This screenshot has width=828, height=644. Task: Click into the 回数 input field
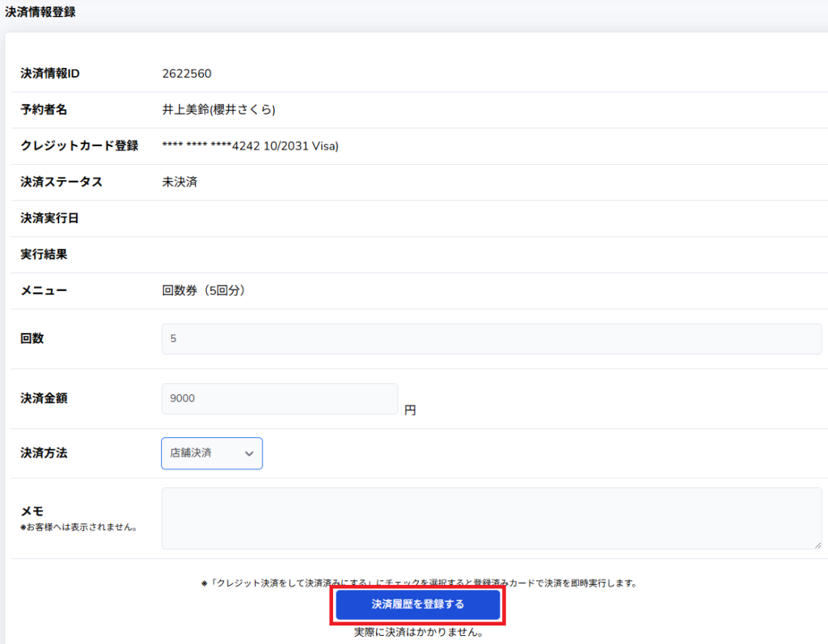click(491, 339)
